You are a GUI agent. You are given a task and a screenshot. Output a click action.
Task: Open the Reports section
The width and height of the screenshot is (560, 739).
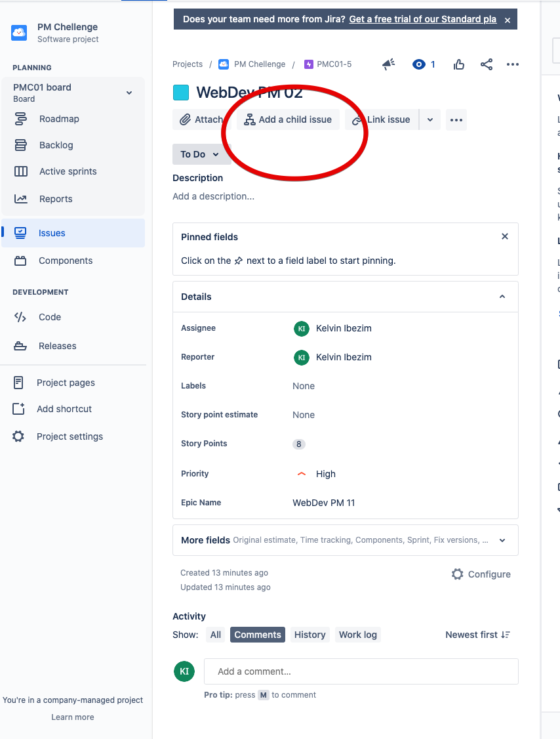56,199
